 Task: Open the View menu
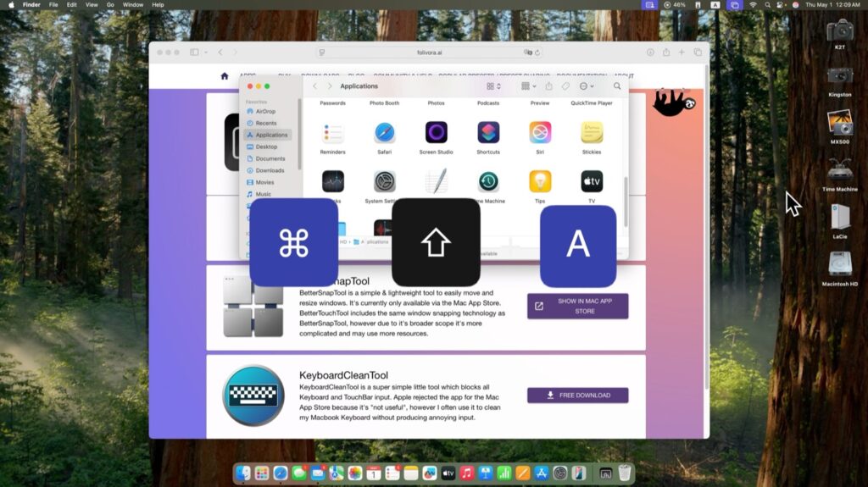coord(92,4)
